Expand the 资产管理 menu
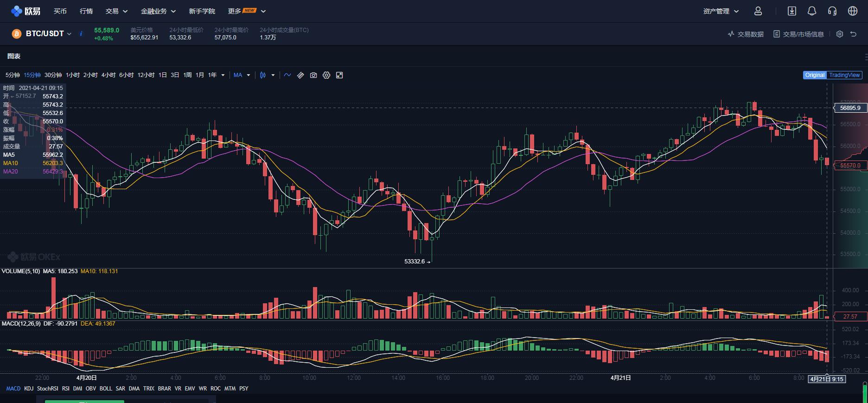Viewport: 868px width, 403px height. [x=721, y=11]
